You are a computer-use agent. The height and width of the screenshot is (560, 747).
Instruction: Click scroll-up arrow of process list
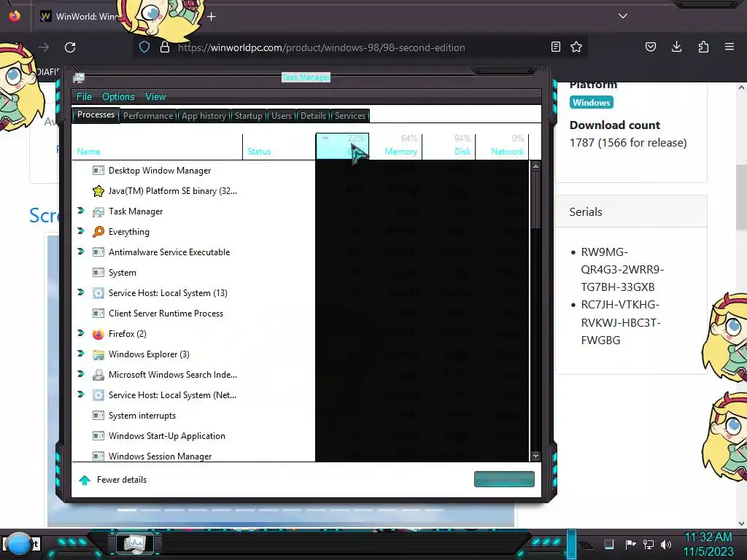pos(535,166)
